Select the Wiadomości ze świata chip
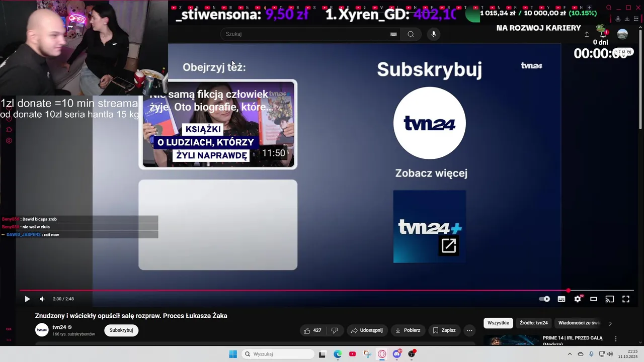Viewport: 644px width, 362px height. tap(579, 323)
